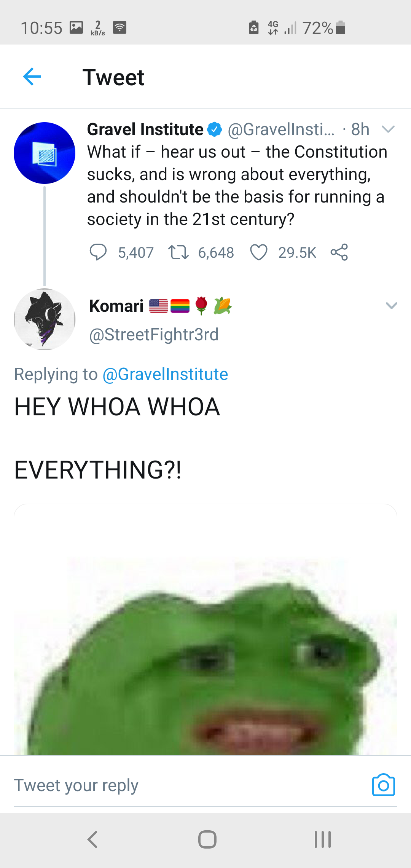Attach a photo with camera icon

pos(383,785)
